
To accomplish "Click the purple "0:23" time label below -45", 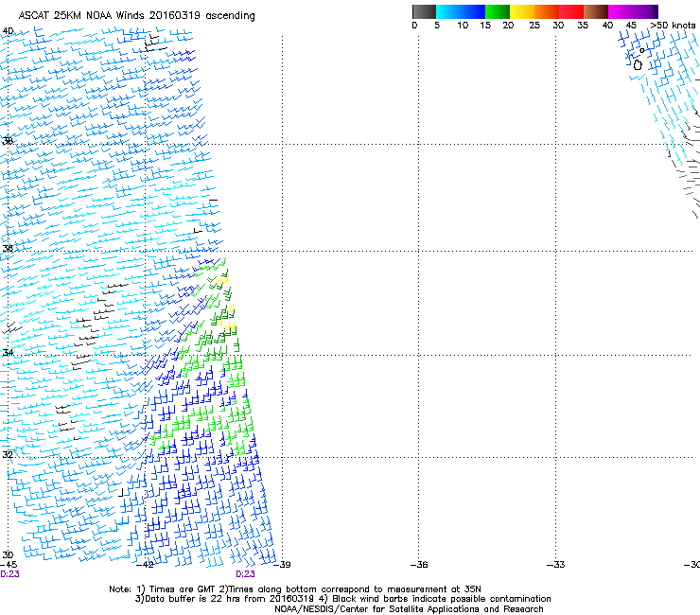I will (9, 574).
